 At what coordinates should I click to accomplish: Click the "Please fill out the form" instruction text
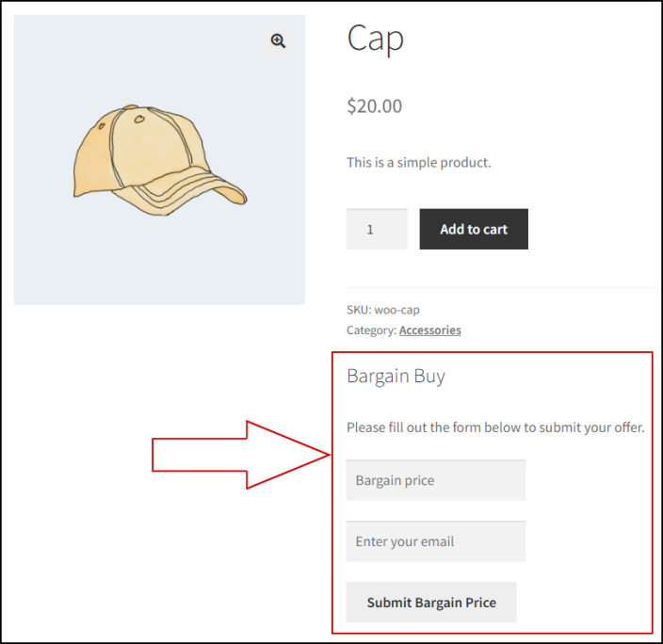point(495,427)
